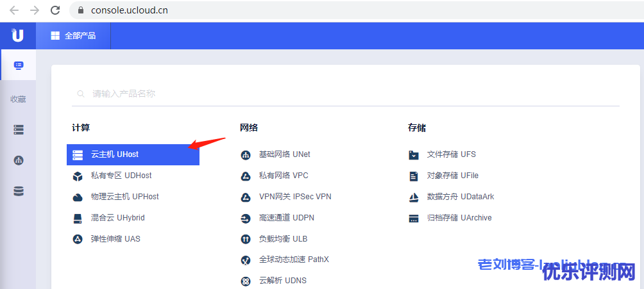Open 弹性伸缩 UAS product

115,238
